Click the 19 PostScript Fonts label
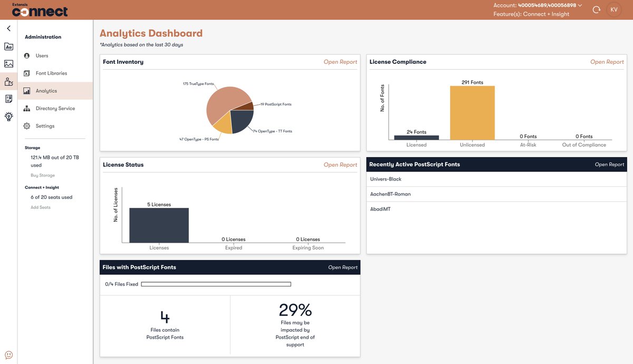The height and width of the screenshot is (364, 633). (x=276, y=104)
